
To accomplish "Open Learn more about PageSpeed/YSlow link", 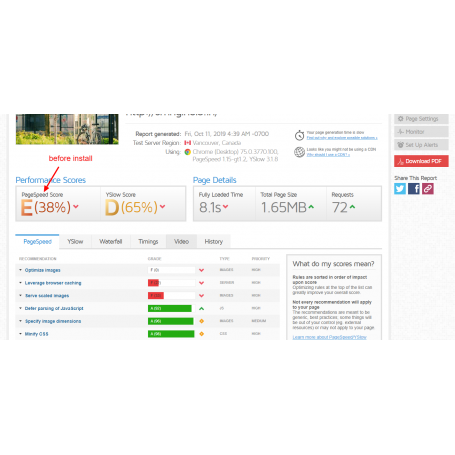I will click(329, 337).
